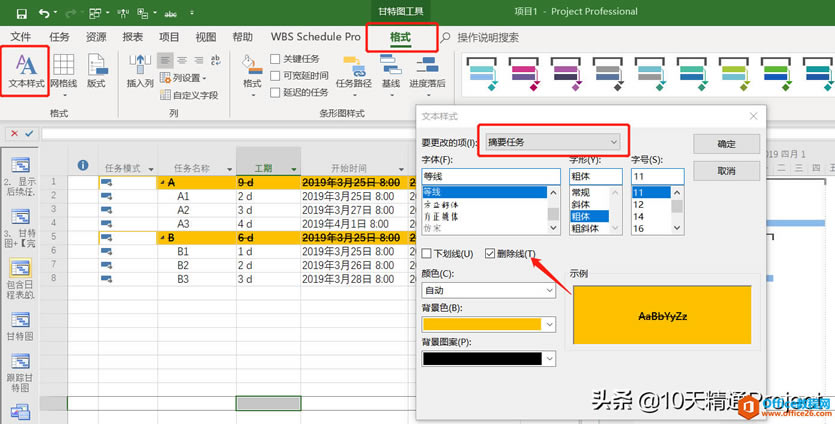Open the yellow 背景色 background color picker

[x=488, y=324]
